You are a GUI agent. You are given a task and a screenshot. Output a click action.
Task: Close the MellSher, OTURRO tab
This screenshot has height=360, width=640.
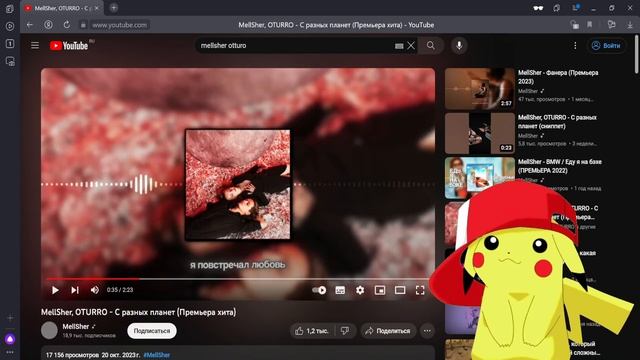tap(97, 8)
